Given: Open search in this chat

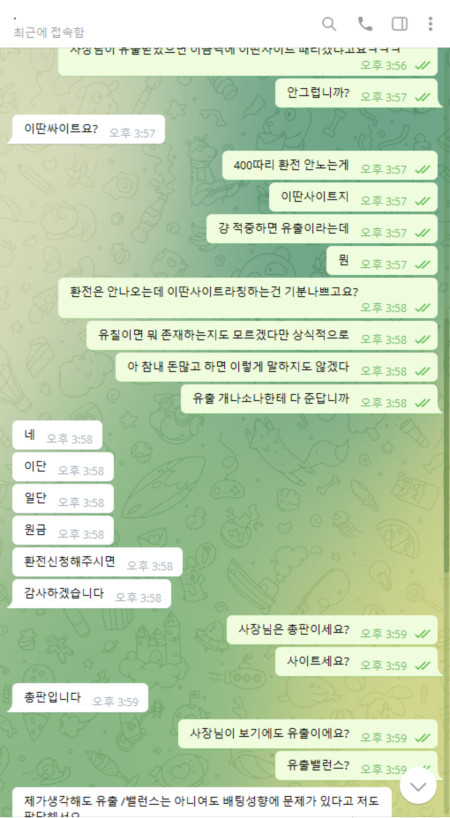Looking at the screenshot, I should click(x=329, y=24).
